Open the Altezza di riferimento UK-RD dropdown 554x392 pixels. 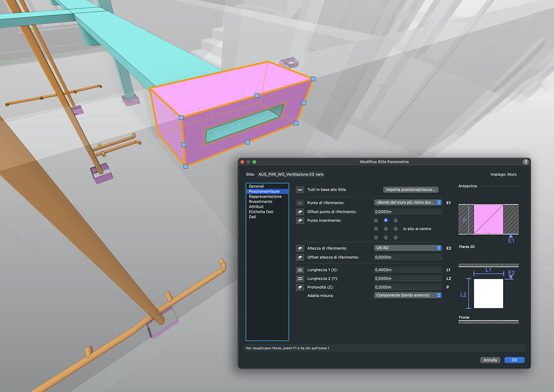point(408,248)
